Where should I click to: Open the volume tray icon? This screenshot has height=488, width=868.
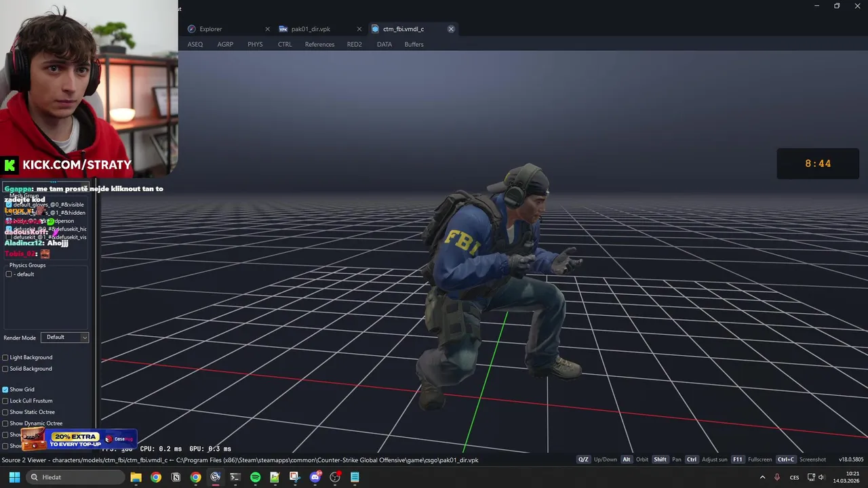click(x=823, y=477)
